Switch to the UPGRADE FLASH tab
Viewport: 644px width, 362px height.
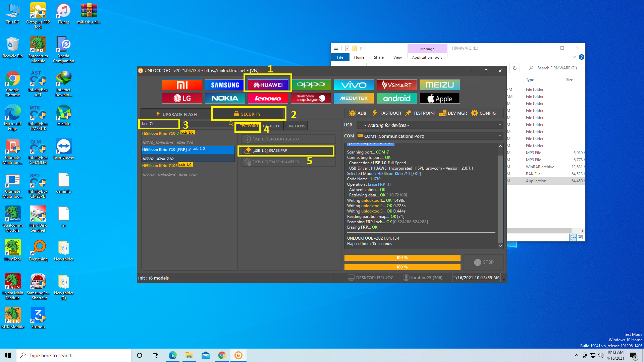click(176, 114)
